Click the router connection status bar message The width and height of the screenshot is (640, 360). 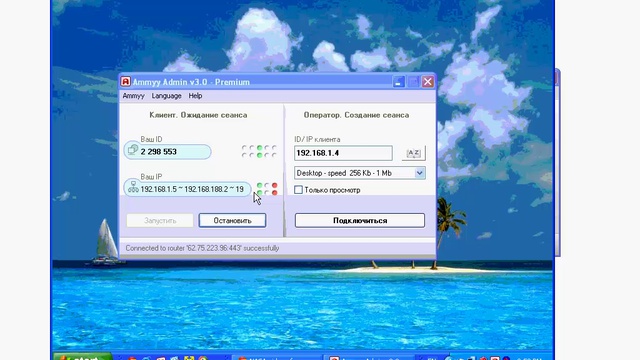click(202, 248)
